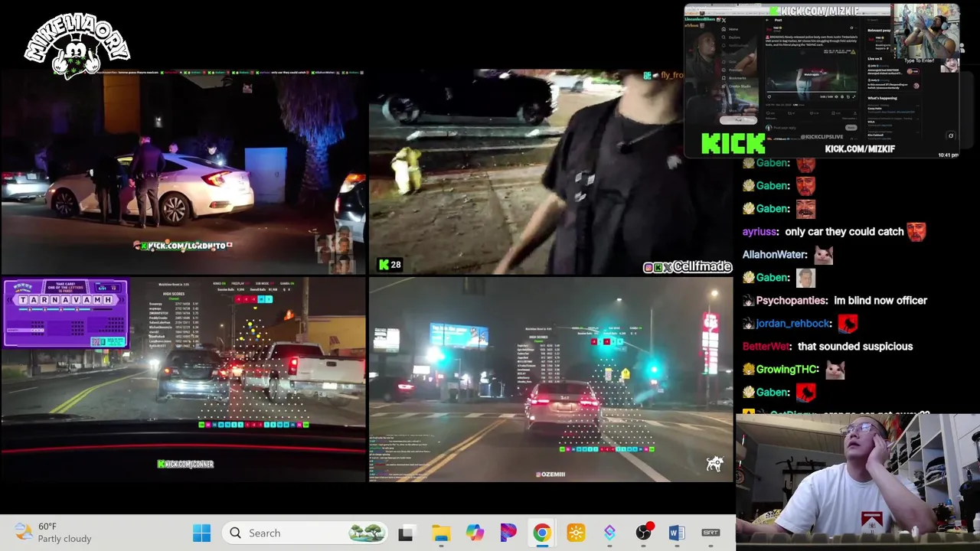The width and height of the screenshot is (980, 551).
Task: Open Task View from the taskbar
Action: point(406,533)
